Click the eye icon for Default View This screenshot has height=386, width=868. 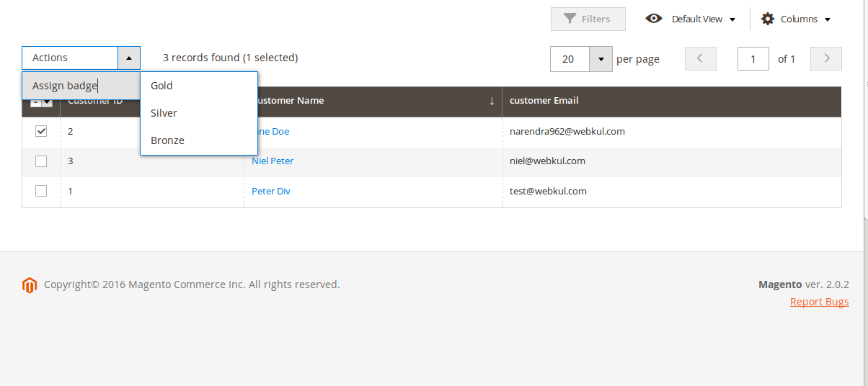point(654,19)
